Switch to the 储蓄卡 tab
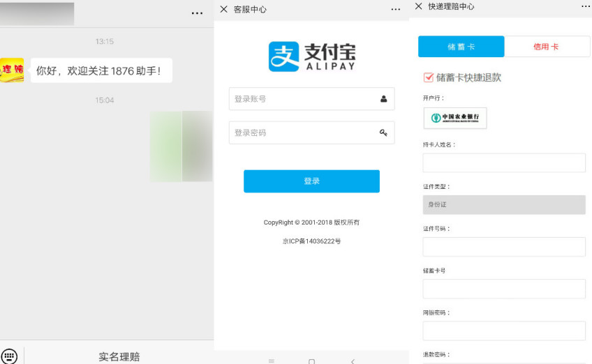 pyautogui.click(x=461, y=47)
